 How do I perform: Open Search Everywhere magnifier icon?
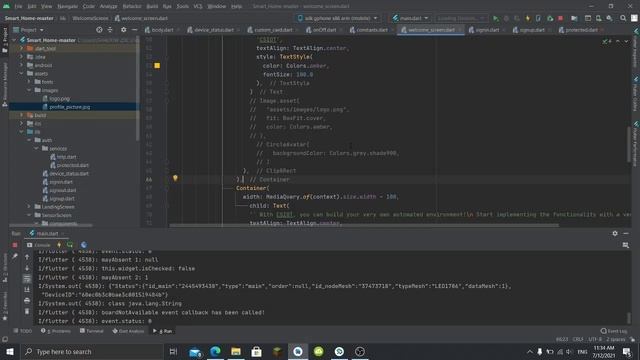click(623, 18)
